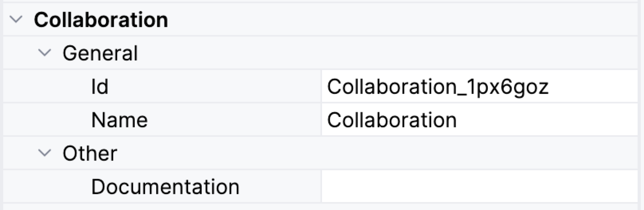Click the Collaboration section header title
This screenshot has width=644, height=210.
click(x=101, y=19)
